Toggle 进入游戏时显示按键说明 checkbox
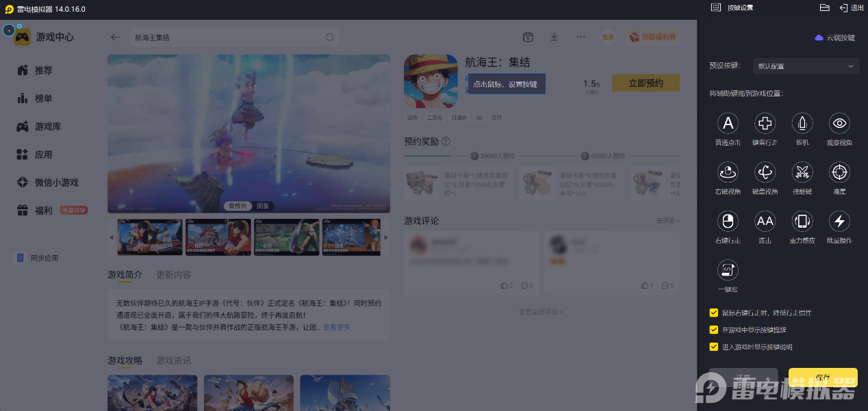868x411 pixels. (714, 347)
